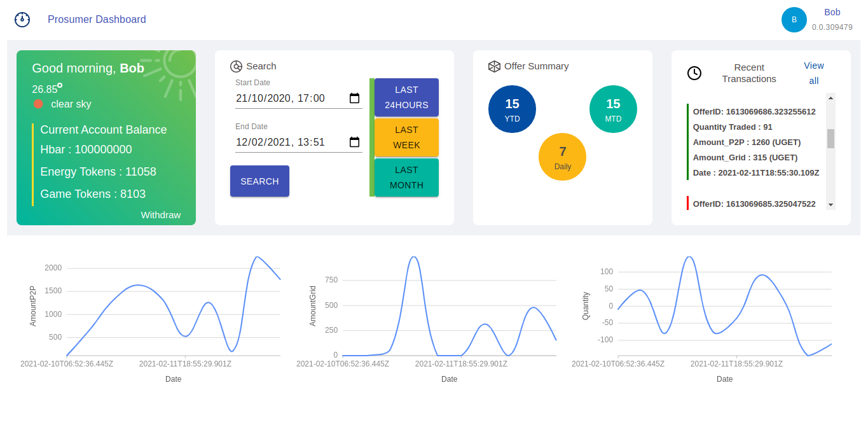Click transactions list scrollbar up arrow

830,98
